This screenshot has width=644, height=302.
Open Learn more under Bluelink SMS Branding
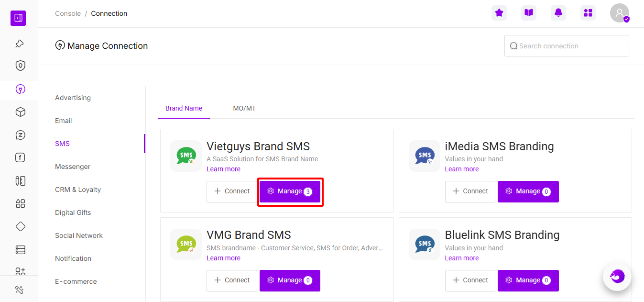coord(462,258)
